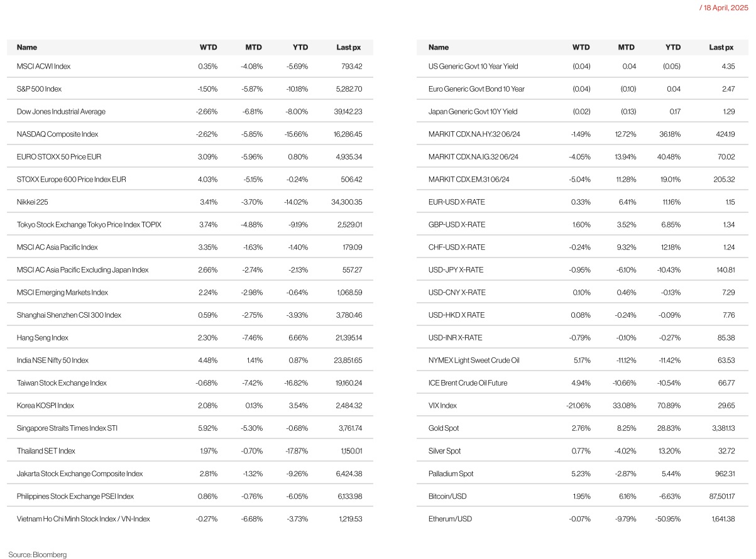Select Hang Seng Index YTD value 6.66%

click(297, 338)
